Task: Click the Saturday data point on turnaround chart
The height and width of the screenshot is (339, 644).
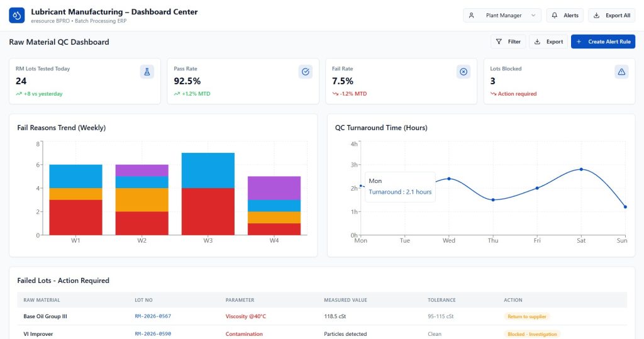Action: pyautogui.click(x=581, y=169)
